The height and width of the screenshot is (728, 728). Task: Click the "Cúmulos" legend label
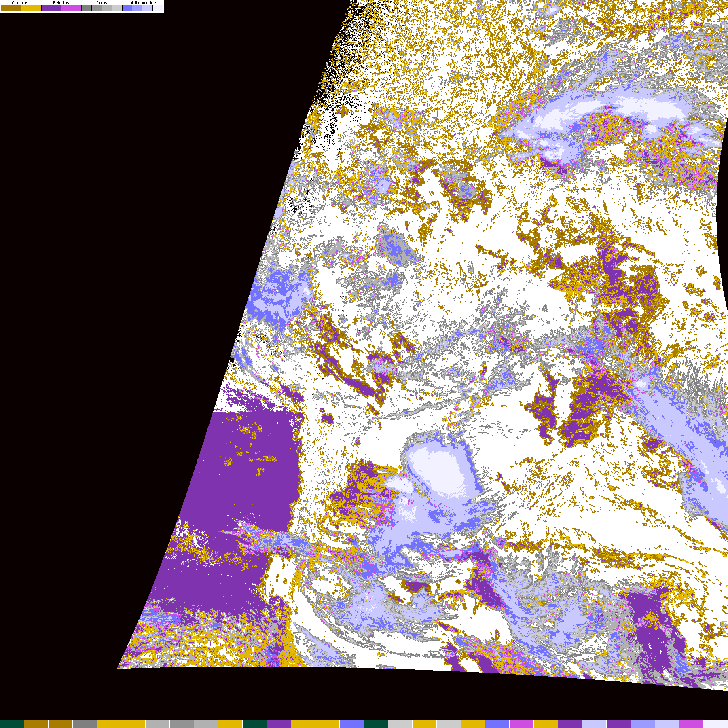point(20,3)
